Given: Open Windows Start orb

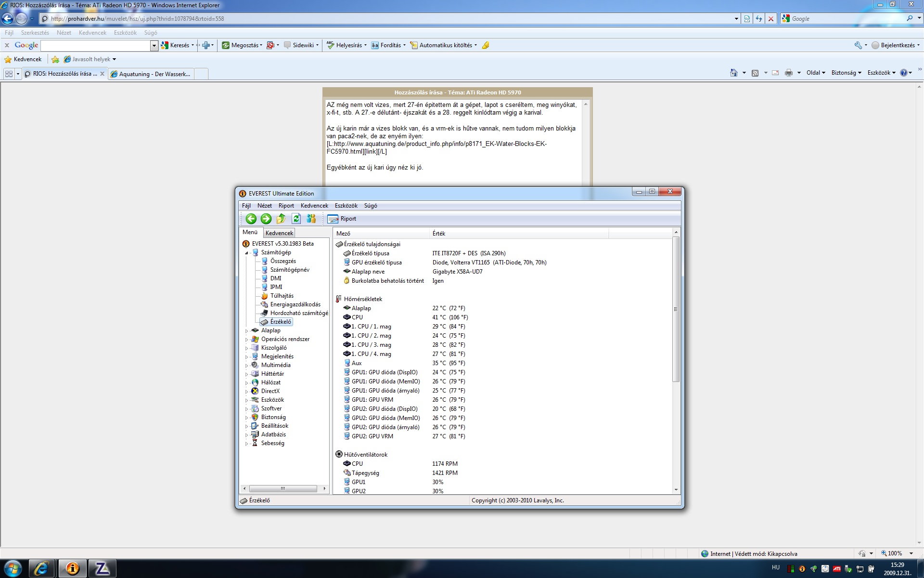Looking at the screenshot, I should click(13, 568).
